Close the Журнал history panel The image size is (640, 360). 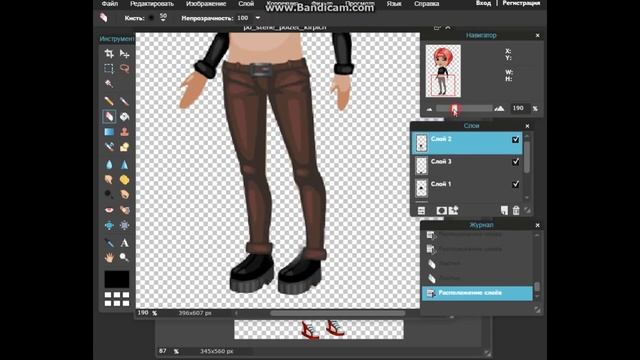(538, 225)
